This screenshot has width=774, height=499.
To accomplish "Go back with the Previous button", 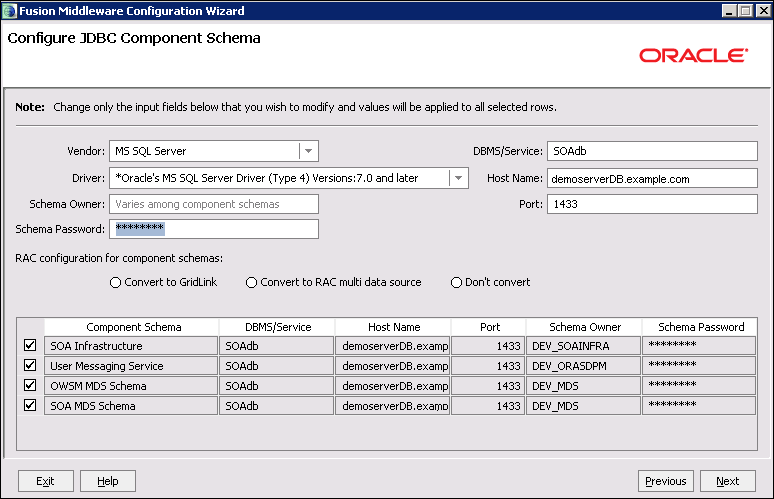I will click(665, 481).
